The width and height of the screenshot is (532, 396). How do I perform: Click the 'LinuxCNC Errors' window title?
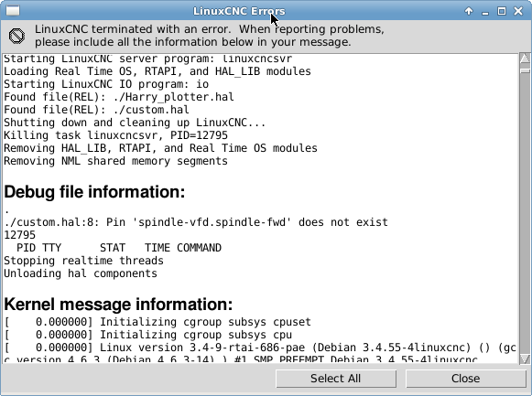click(239, 11)
